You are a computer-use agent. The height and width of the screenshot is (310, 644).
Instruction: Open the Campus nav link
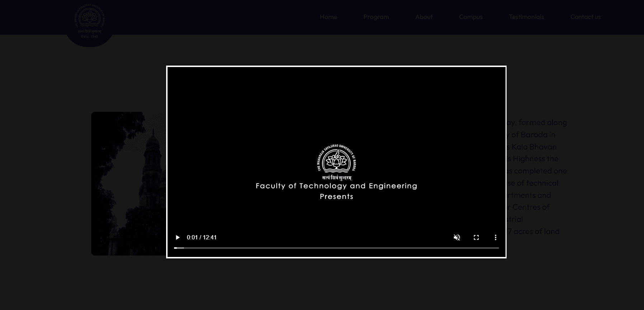click(471, 17)
